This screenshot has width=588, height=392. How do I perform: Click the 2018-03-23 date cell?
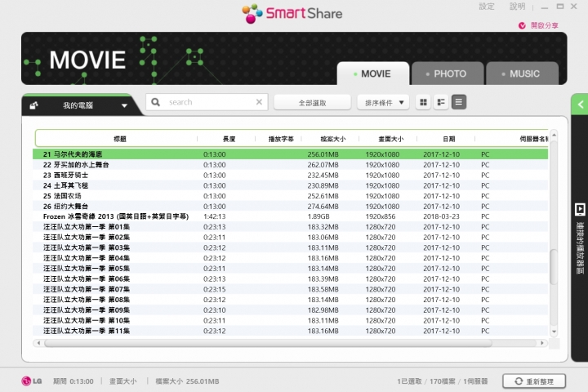pos(441,216)
